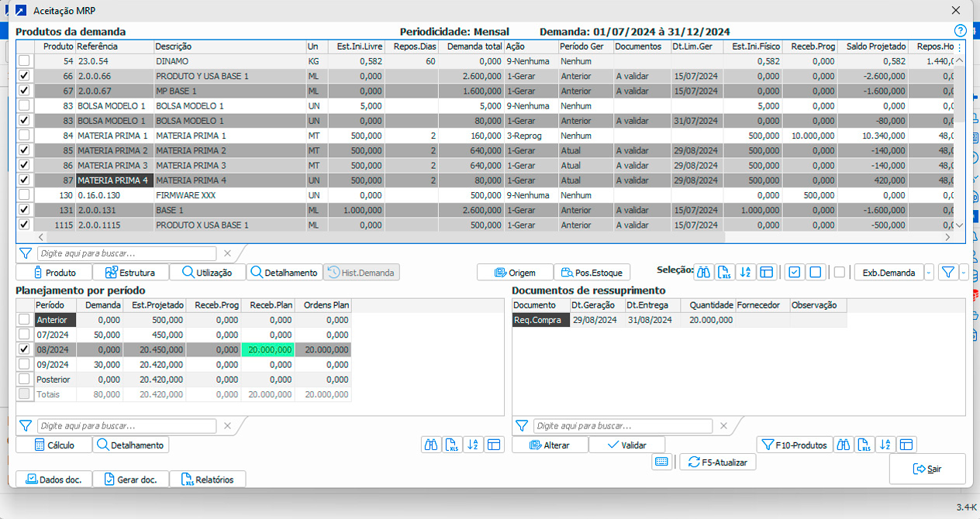Open the column options menu at grid corner
The image size is (980, 519).
coord(960,46)
